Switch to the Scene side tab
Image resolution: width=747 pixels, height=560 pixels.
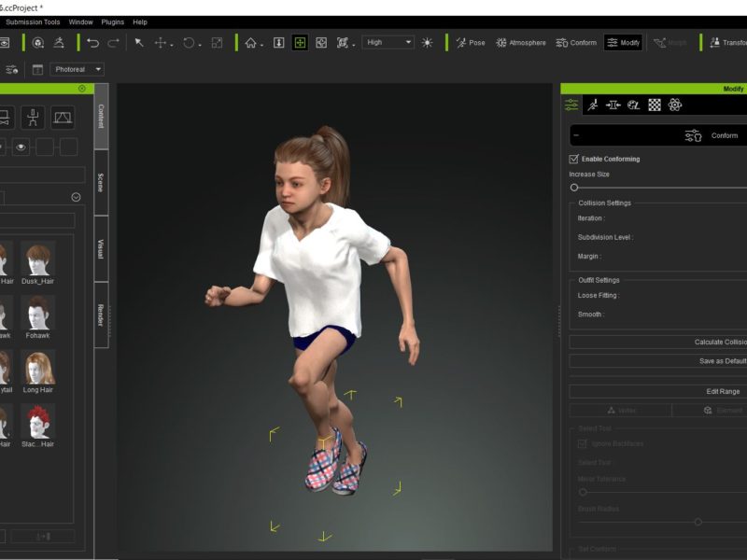(x=101, y=182)
